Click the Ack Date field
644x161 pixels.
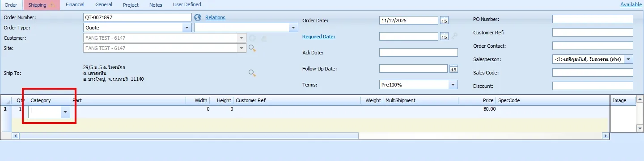419,53
